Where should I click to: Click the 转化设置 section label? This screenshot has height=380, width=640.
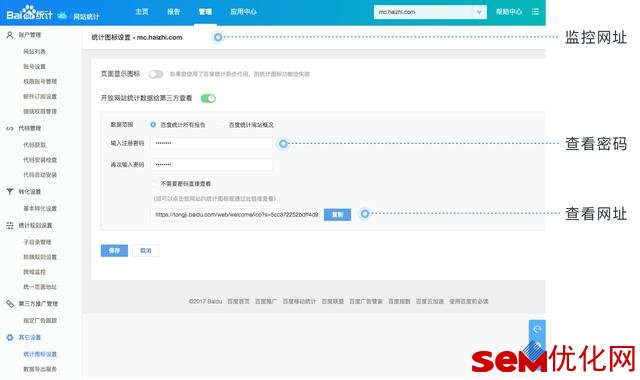point(30,191)
